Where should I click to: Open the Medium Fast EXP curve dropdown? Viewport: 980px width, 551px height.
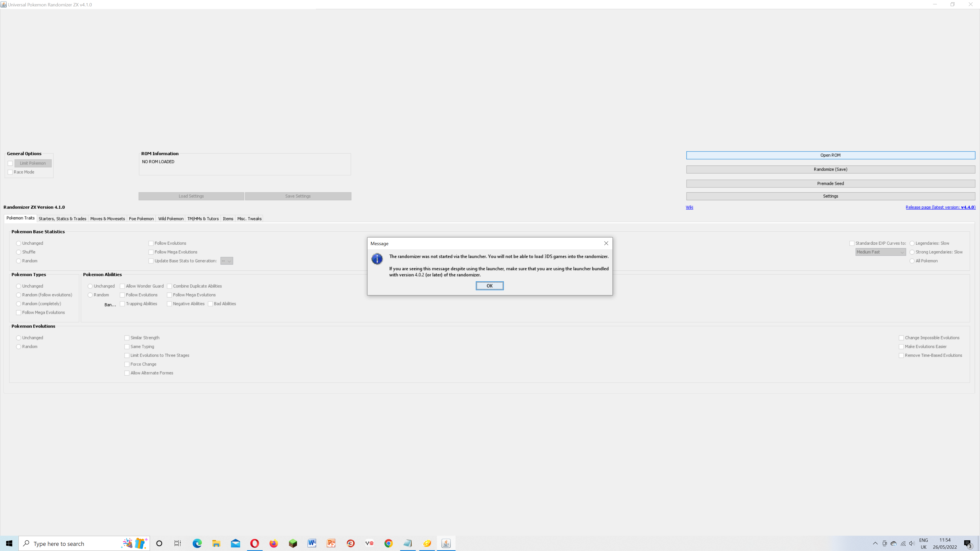(880, 252)
